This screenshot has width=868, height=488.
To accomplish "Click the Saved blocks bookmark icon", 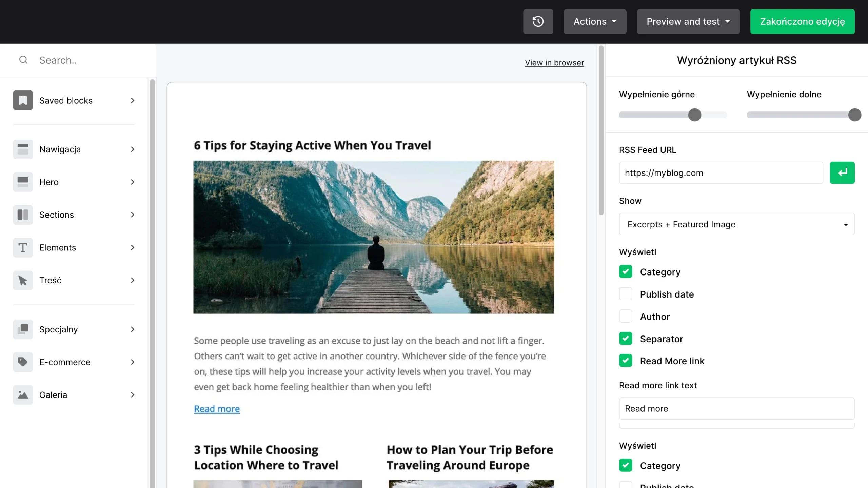I will [x=23, y=100].
